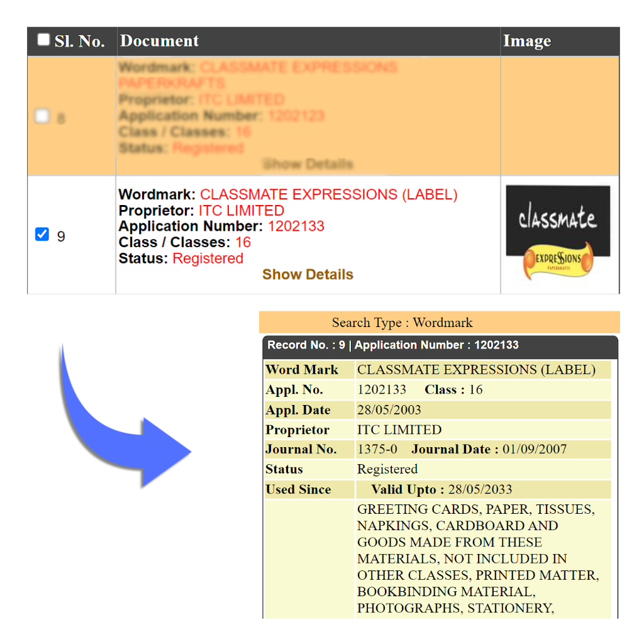Viewport: 644px width, 644px height.
Task: Open the Classmate Expressions logo image
Action: [x=558, y=233]
